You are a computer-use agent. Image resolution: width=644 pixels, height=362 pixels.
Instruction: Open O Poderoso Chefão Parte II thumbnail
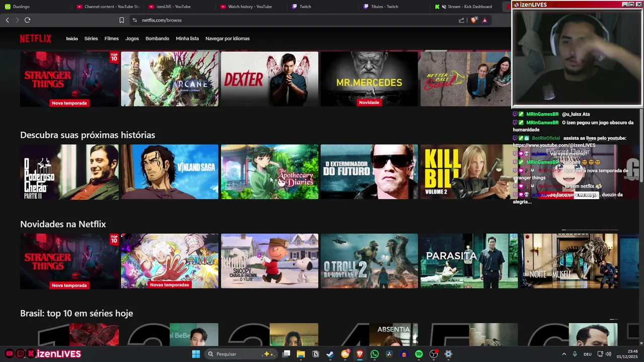point(69,172)
